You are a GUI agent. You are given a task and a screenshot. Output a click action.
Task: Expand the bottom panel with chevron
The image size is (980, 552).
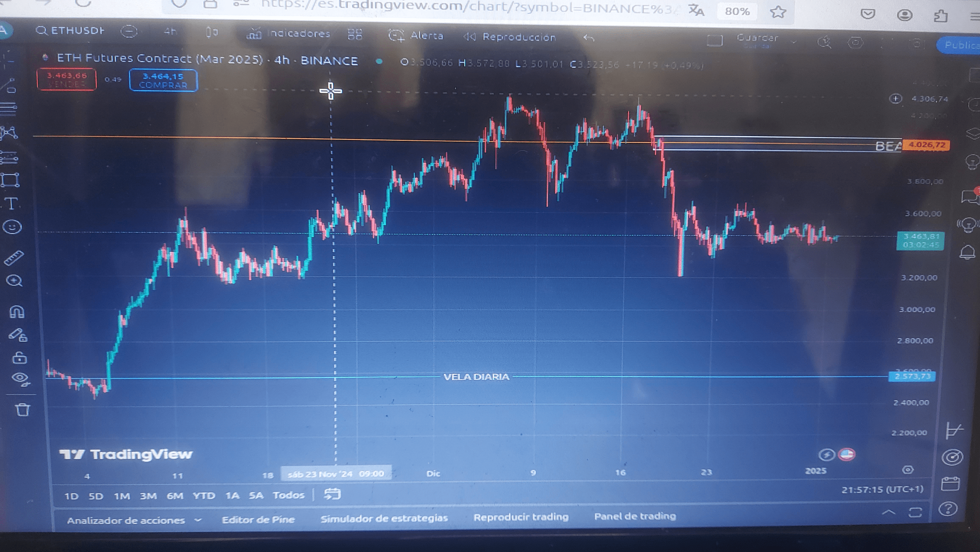[x=888, y=512]
